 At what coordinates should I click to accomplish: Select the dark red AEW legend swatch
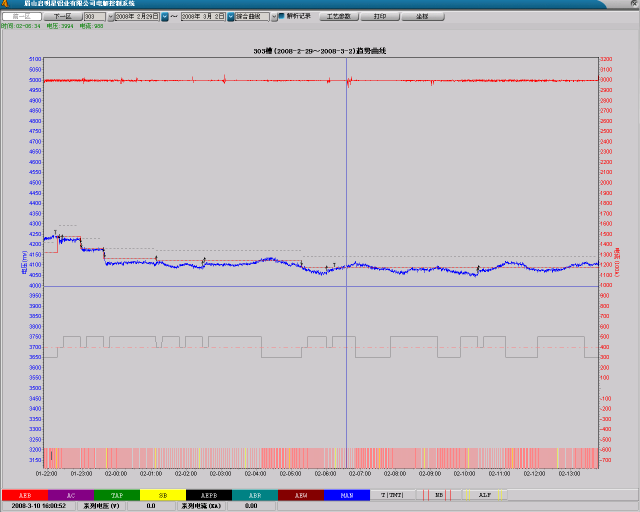[300, 495]
